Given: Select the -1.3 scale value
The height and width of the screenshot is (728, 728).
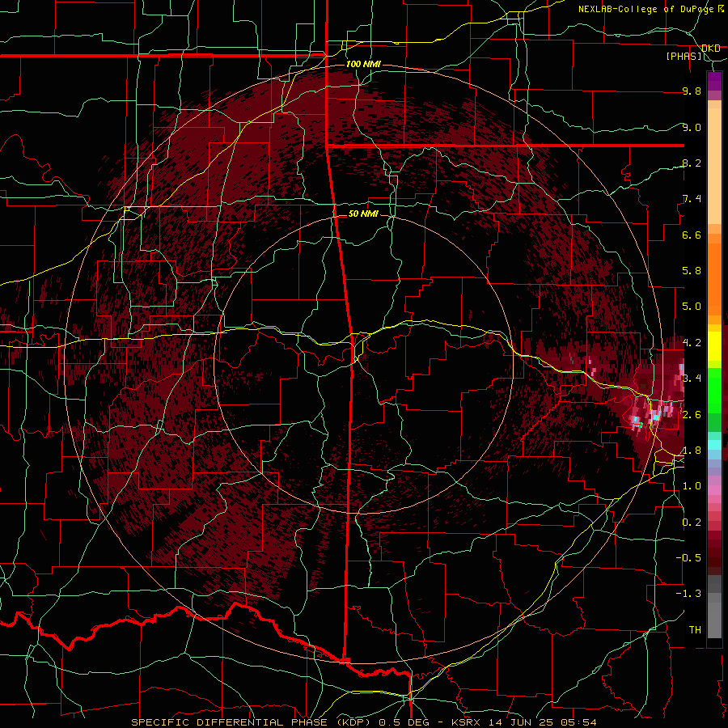Looking at the screenshot, I should (690, 594).
